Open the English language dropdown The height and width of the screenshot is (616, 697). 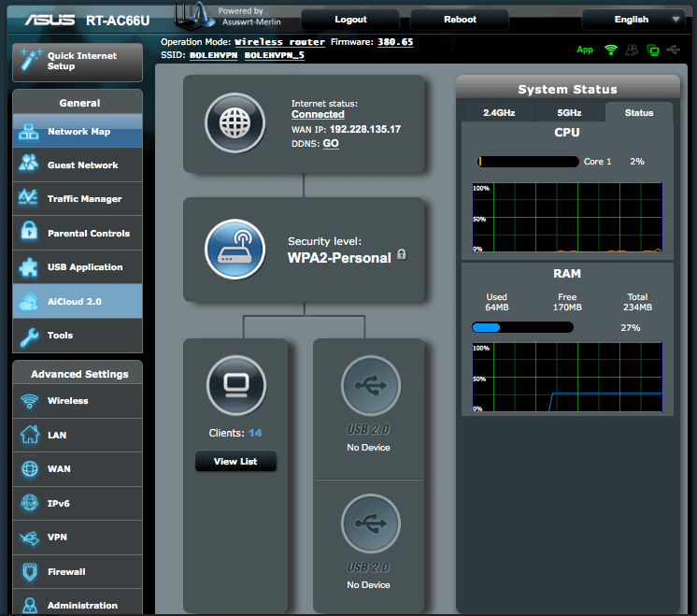point(633,20)
